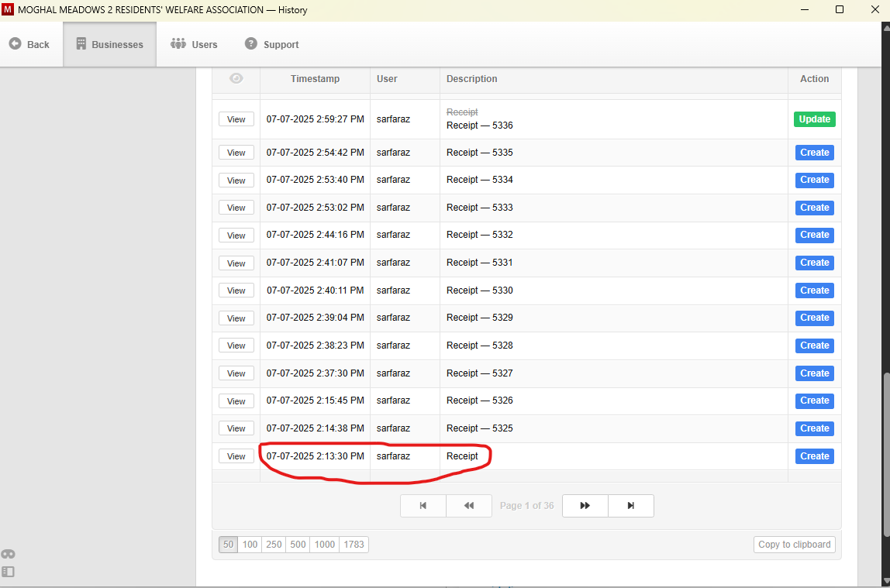Click Create badge for Receipt — 5327
The width and height of the screenshot is (890, 588).
pos(815,373)
